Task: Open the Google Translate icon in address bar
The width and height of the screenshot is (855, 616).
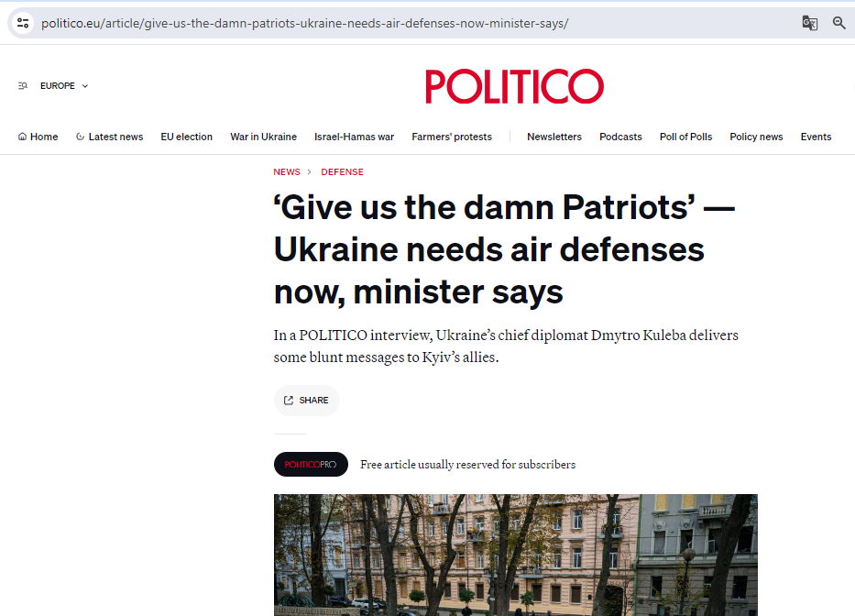Action: [810, 23]
